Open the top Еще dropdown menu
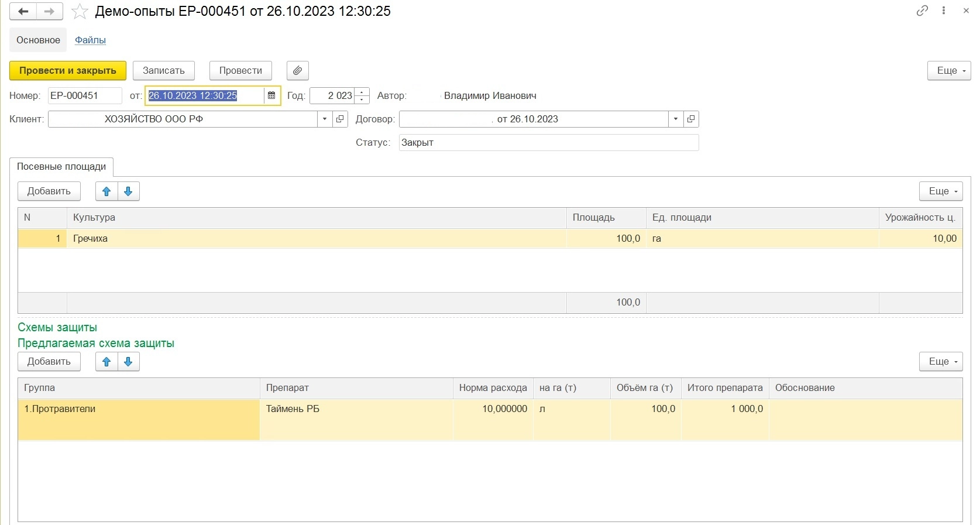The height and width of the screenshot is (525, 980). coord(948,71)
